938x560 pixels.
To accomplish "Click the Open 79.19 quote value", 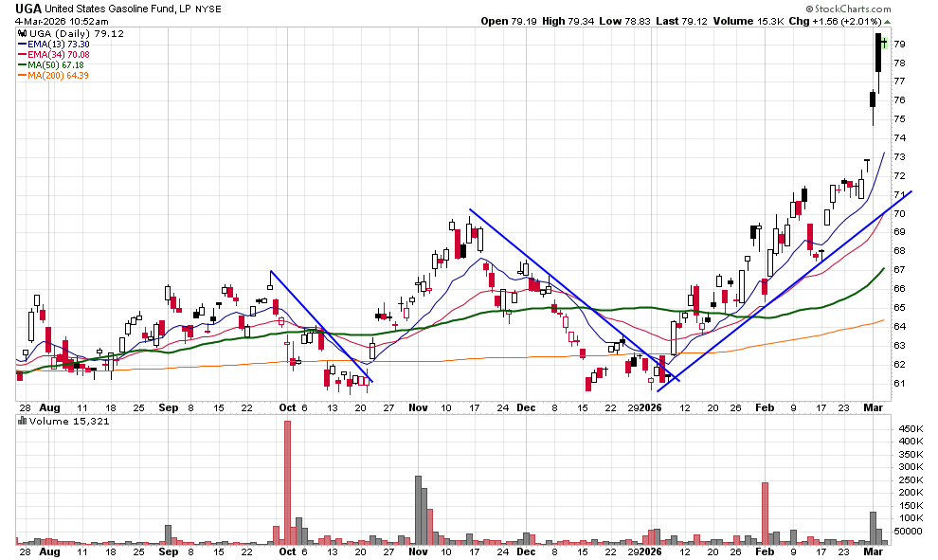I will pyautogui.click(x=509, y=21).
